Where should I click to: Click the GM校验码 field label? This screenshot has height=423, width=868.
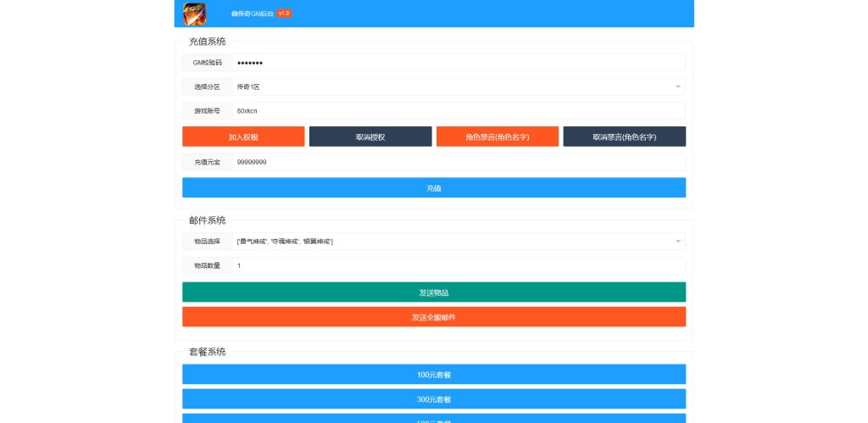pos(208,63)
